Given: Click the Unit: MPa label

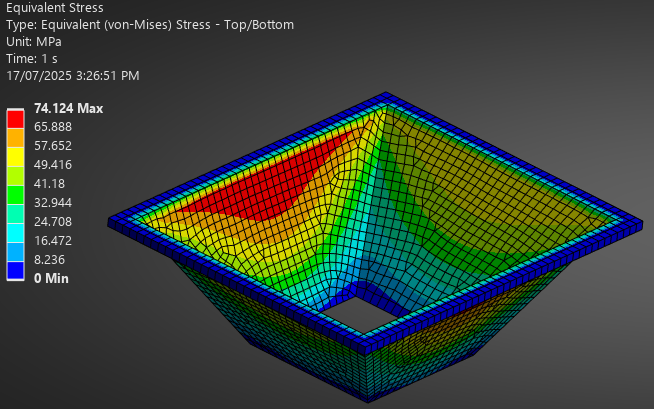Looking at the screenshot, I should pos(34,42).
